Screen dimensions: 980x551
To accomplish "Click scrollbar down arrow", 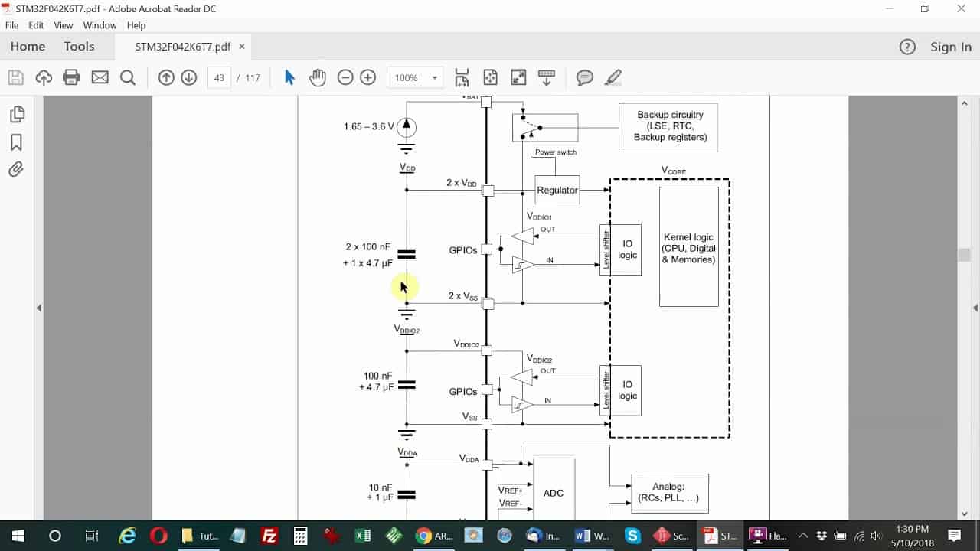I will (965, 514).
